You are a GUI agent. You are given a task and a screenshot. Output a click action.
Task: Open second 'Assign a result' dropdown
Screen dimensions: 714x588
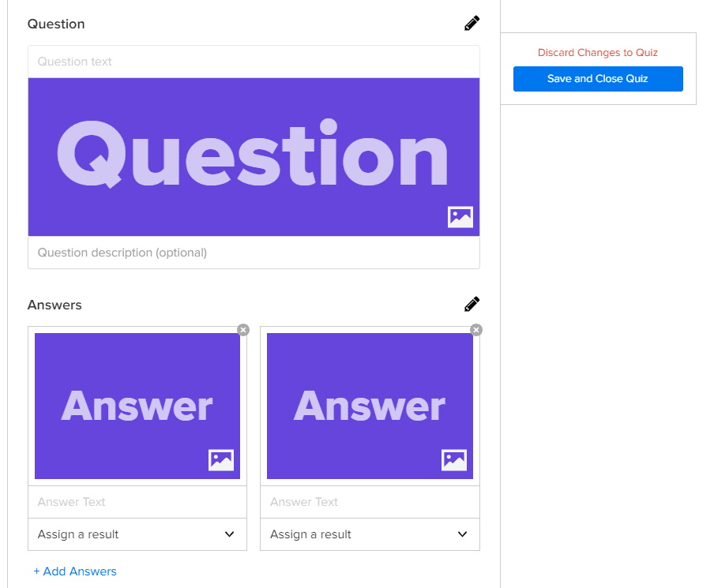click(370, 534)
